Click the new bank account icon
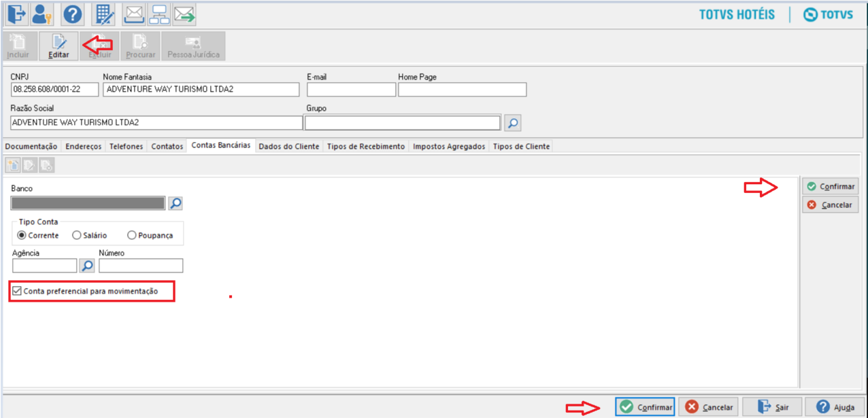Image resolution: width=868 pixels, height=418 pixels. click(13, 165)
